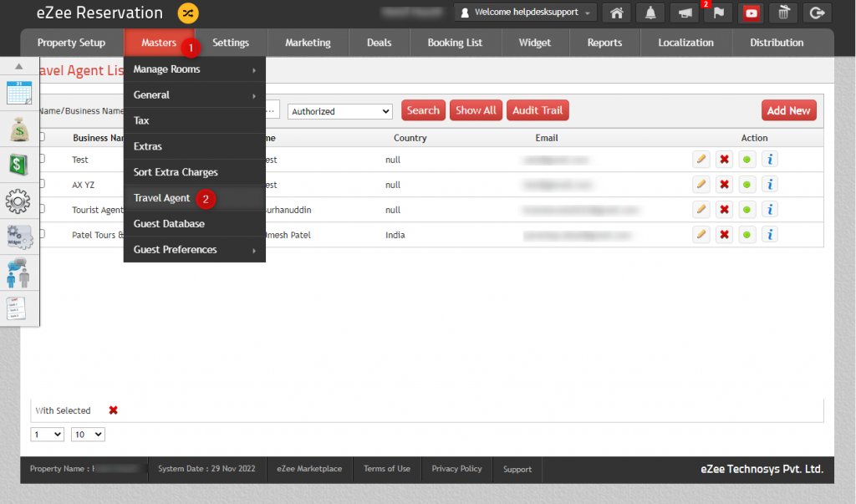The height and width of the screenshot is (504, 856).
Task: Click the green dollar bill sidebar icon
Action: [x=18, y=165]
